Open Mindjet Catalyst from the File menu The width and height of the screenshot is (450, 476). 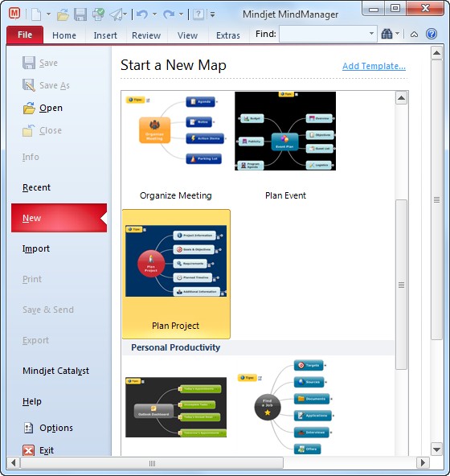click(55, 371)
